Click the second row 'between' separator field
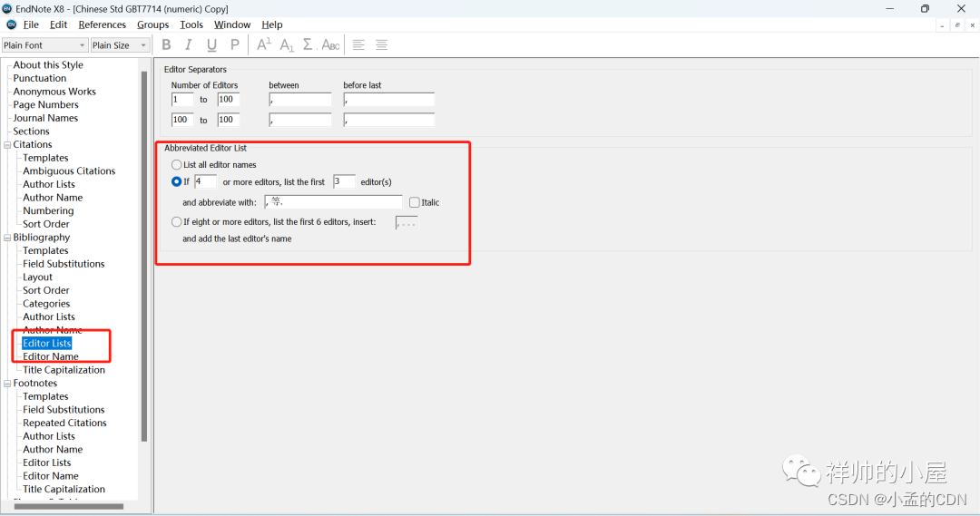 tap(300, 120)
